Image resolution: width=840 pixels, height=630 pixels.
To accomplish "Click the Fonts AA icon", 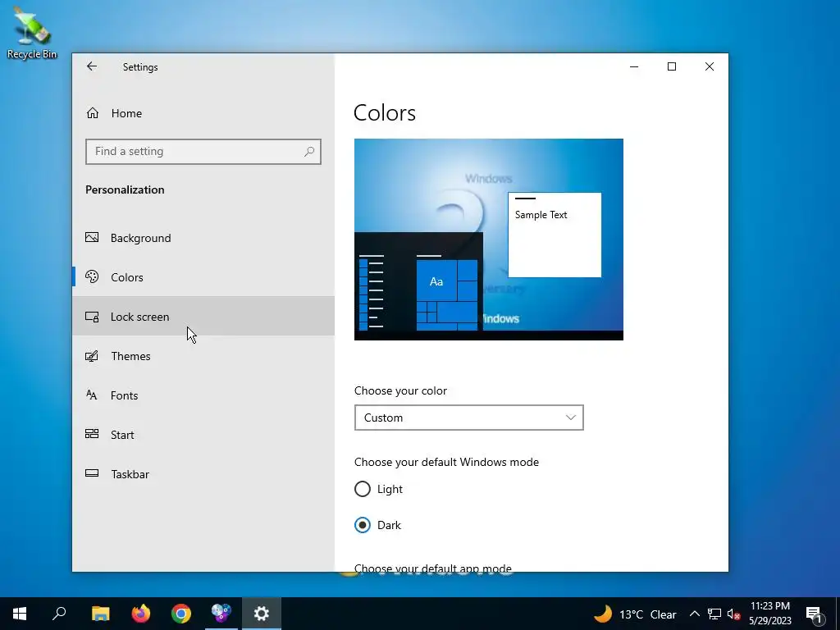I will (x=92, y=395).
